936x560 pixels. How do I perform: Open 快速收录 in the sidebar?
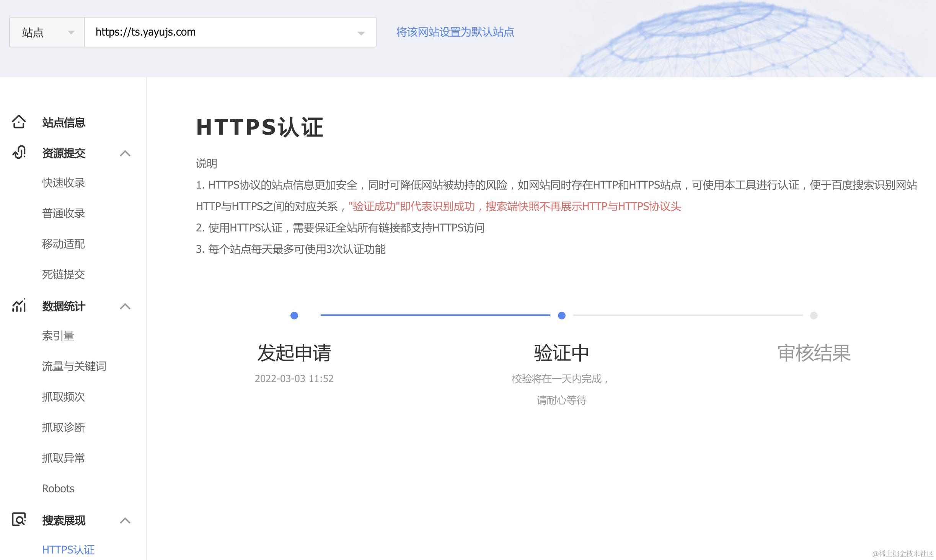click(x=64, y=183)
